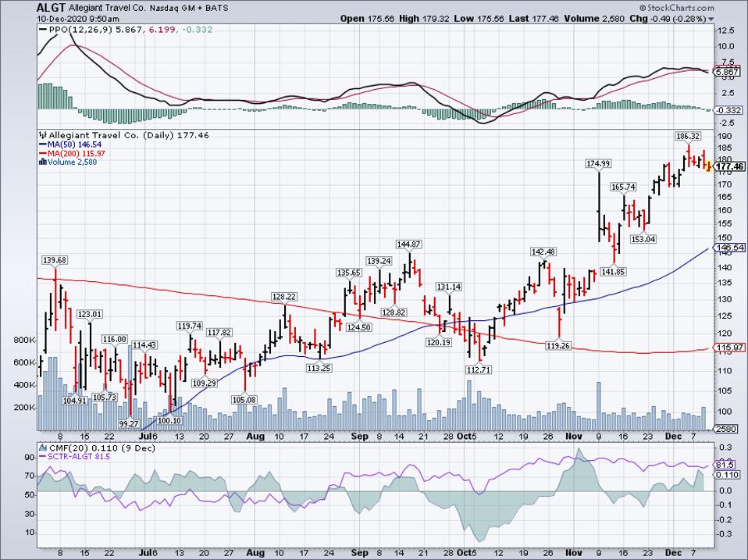Click the 123.01 price label
This screenshot has height=560, width=748.
click(90, 314)
